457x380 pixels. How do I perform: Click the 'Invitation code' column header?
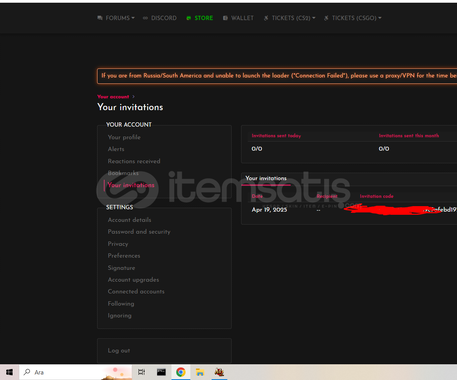click(x=376, y=196)
